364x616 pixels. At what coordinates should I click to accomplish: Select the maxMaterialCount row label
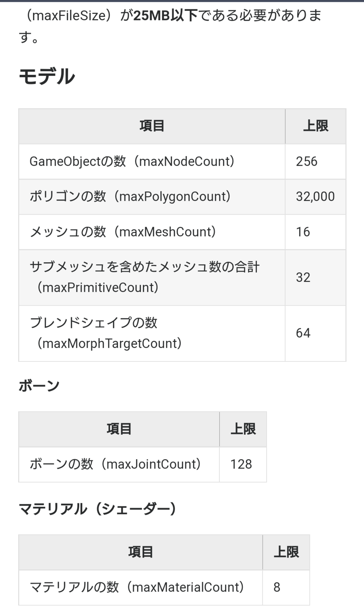coord(136,587)
